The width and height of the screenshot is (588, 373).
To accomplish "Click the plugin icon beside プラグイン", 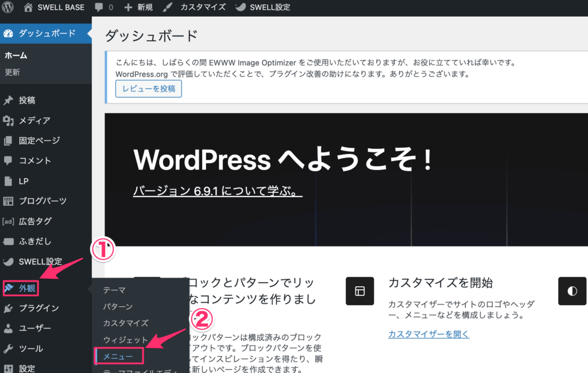I will (8, 308).
